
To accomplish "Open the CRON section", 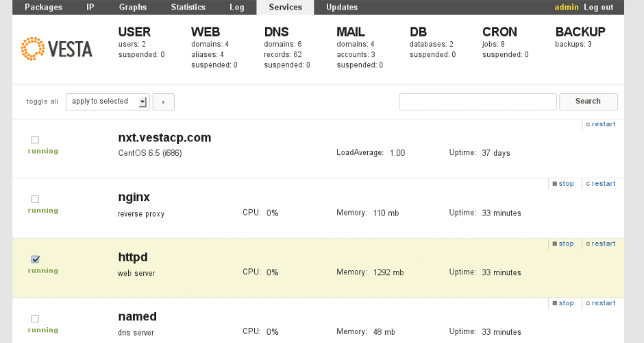I will [500, 32].
